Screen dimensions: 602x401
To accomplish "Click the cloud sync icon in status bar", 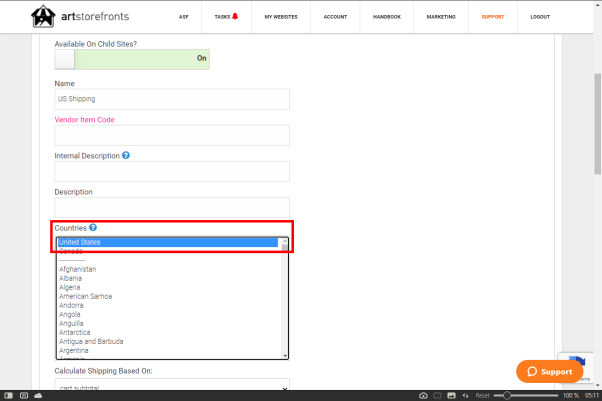I will pos(37,395).
